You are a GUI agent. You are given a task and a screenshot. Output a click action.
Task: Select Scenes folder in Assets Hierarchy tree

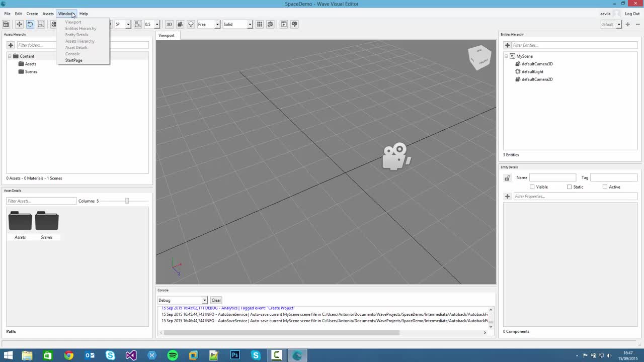pos(31,72)
